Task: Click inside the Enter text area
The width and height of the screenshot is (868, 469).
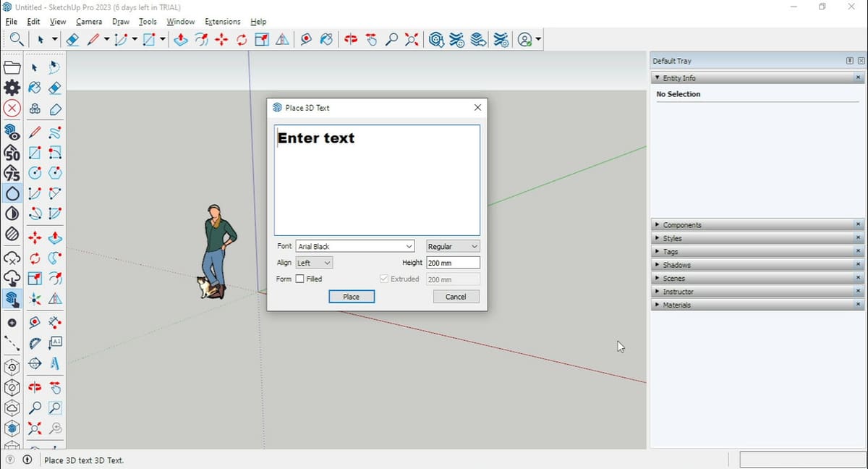Action: click(377, 179)
